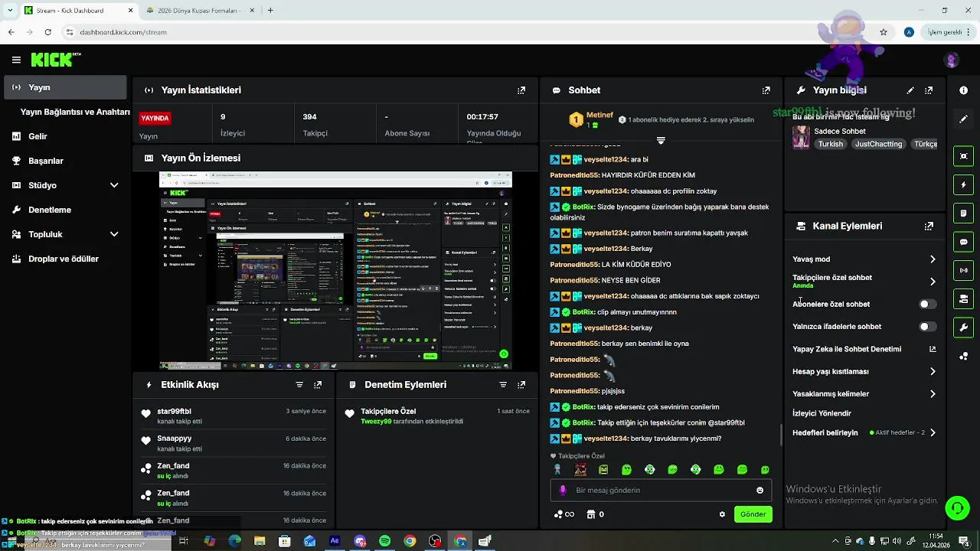980x551 pixels.
Task: Toggle Yalnızca ifadelerle sohbet switch
Action: coord(927,327)
